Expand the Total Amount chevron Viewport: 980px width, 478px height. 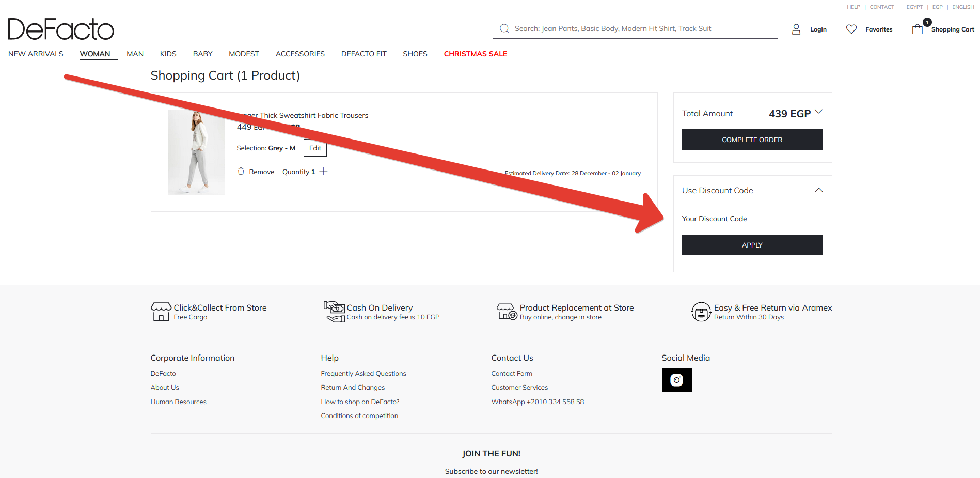[818, 112]
